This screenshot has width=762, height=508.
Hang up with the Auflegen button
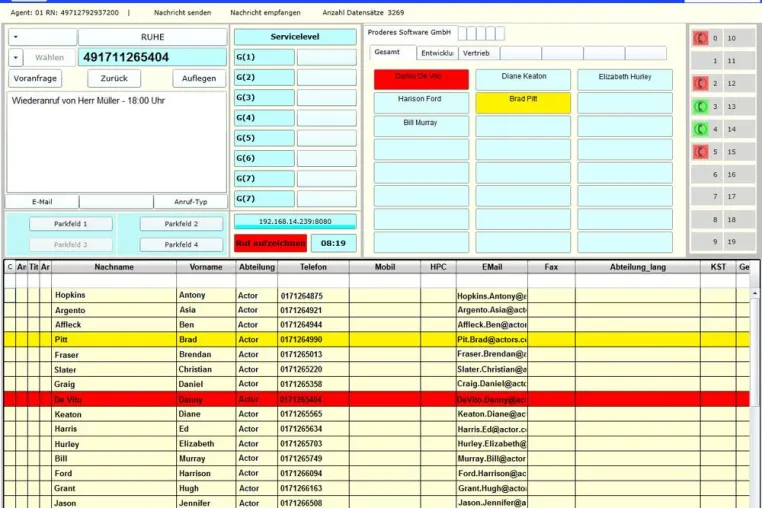pos(199,78)
